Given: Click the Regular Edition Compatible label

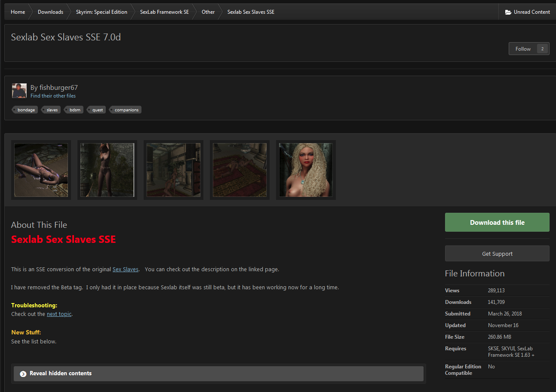Looking at the screenshot, I should click(x=463, y=370).
